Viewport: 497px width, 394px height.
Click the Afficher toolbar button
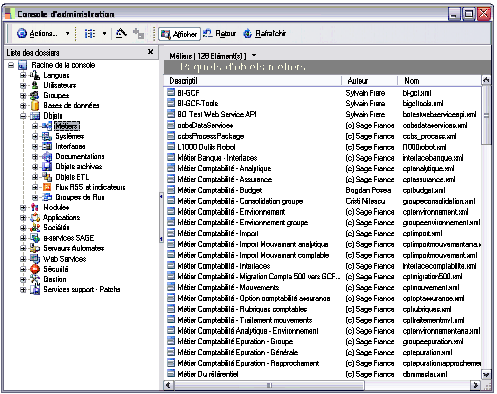pos(179,34)
